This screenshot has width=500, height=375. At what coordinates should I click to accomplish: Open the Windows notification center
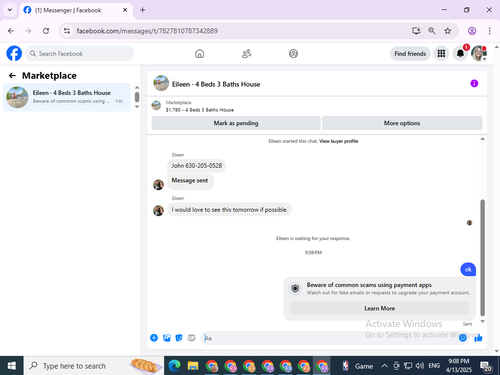[486, 366]
